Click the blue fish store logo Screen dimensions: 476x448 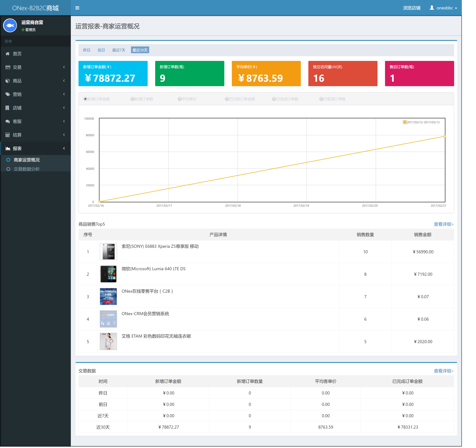[x=10, y=25]
